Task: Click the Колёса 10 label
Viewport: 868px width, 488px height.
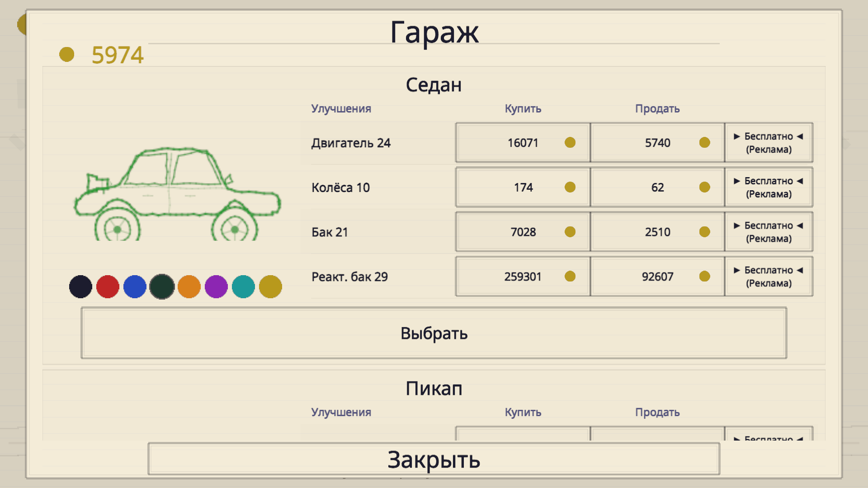Action: (x=340, y=187)
